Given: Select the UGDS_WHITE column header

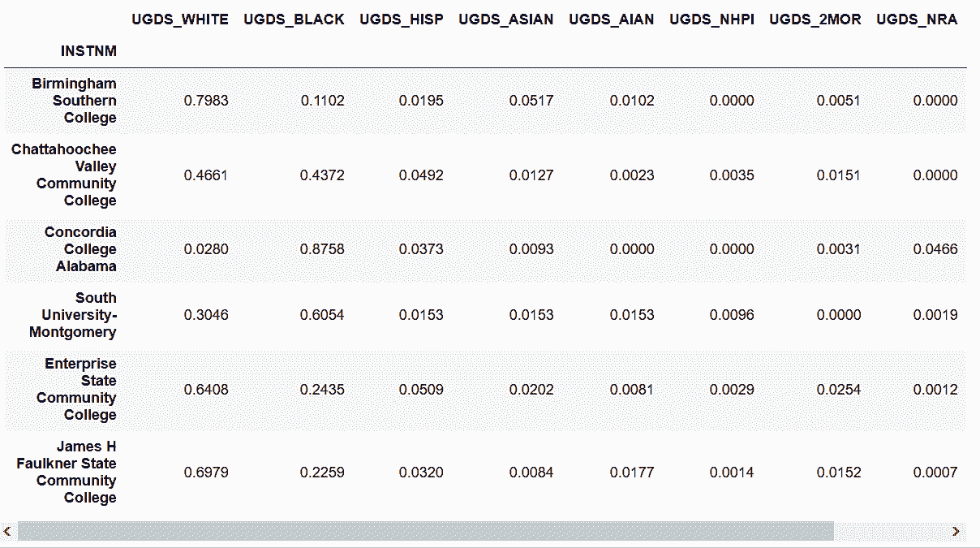Looking at the screenshot, I should (180, 19).
